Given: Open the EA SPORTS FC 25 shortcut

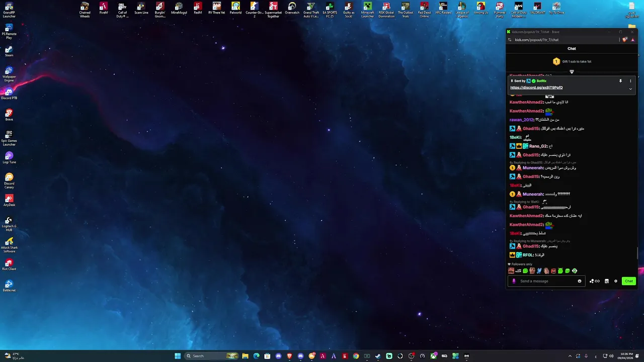Looking at the screenshot, I should (x=330, y=10).
